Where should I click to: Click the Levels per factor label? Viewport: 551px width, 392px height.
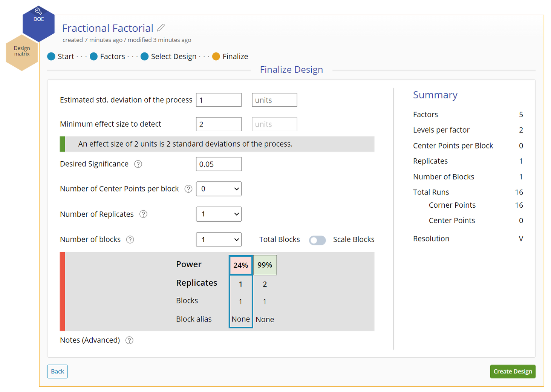click(x=441, y=130)
